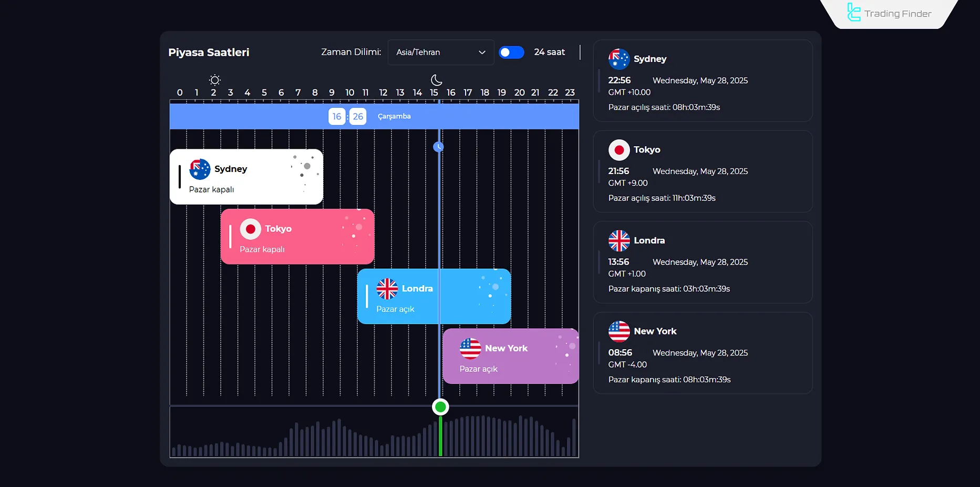The height and width of the screenshot is (487, 980).
Task: Click the minute box showing 26
Action: coord(358,116)
